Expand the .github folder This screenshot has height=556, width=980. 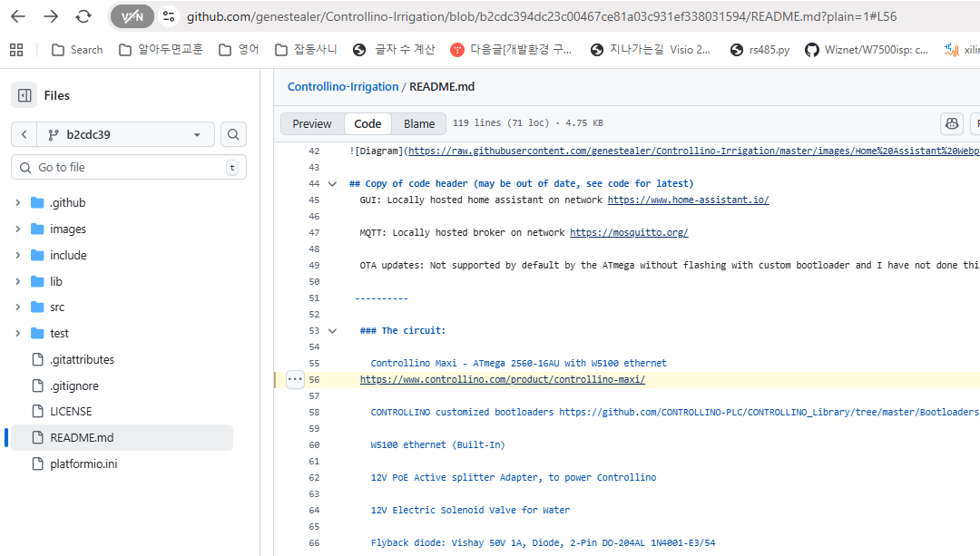coord(17,203)
